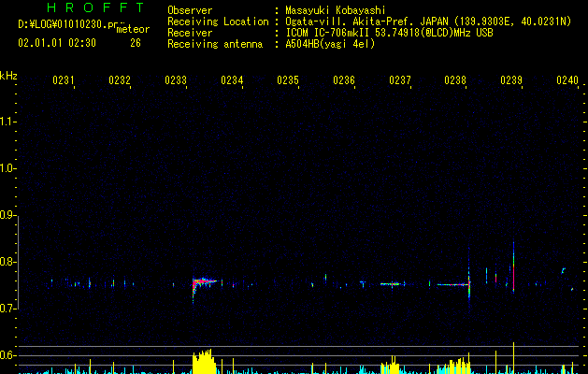The height and width of the screenshot is (374, 588).
Task: Click the 0237 time marker
Action: tap(400, 80)
